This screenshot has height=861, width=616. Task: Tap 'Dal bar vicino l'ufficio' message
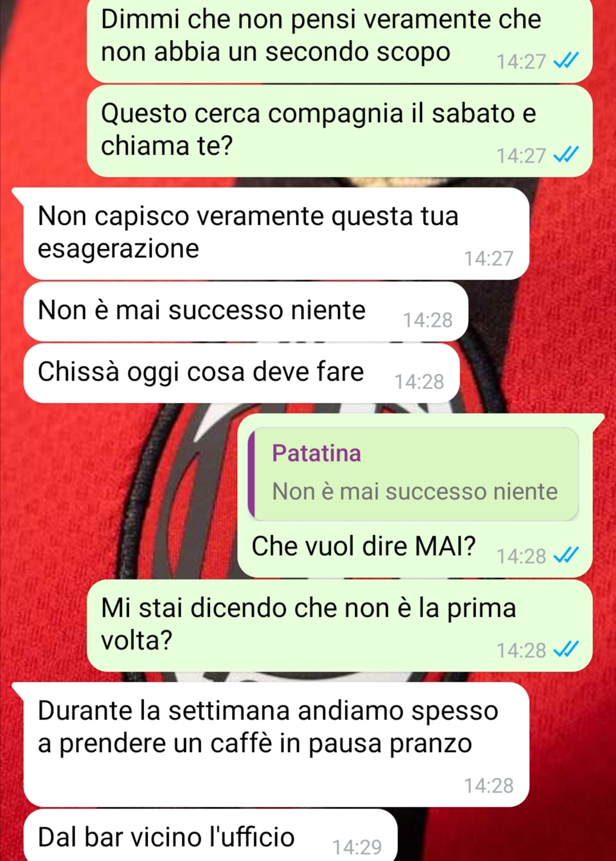coord(210,835)
